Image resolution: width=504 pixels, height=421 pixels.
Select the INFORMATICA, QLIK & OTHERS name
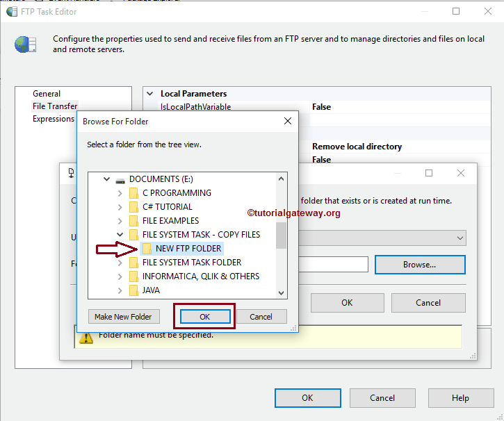(201, 276)
